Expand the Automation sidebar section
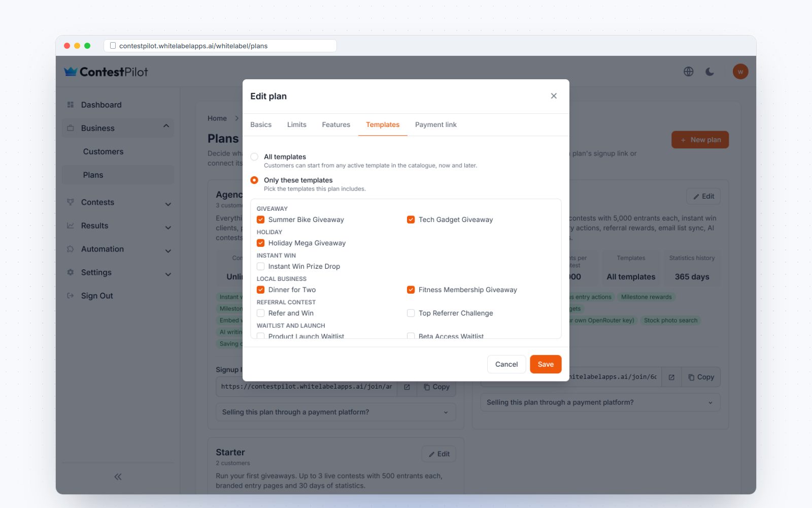This screenshot has width=812, height=508. pos(168,251)
